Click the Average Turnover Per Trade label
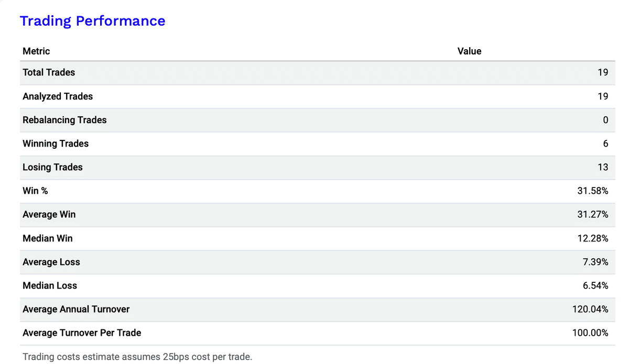This screenshot has height=364, width=629. pos(82,333)
